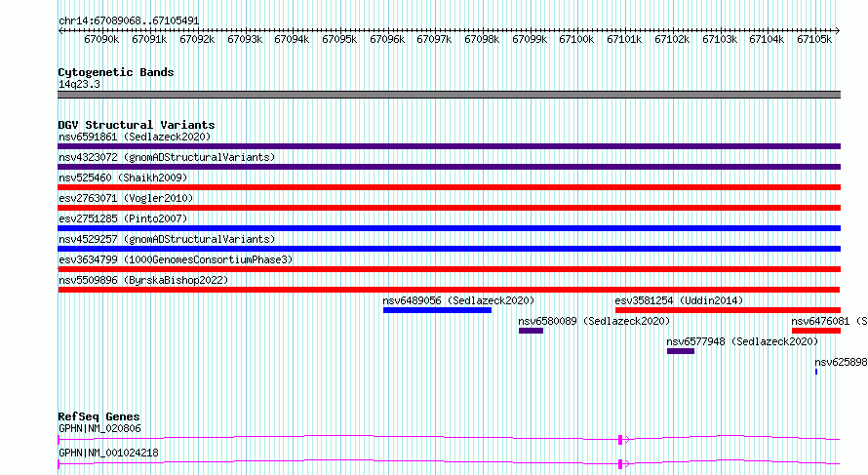Click the nsv6476081 variant label

pyautogui.click(x=829, y=321)
